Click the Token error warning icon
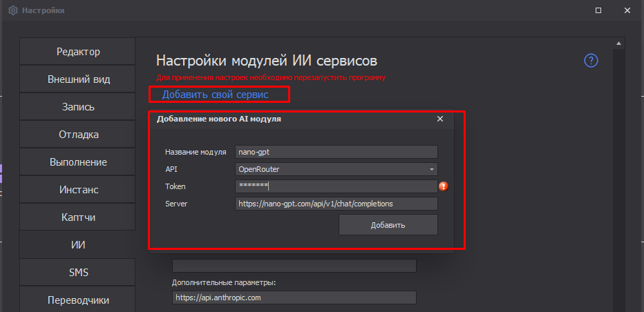Image resolution: width=644 pixels, height=312 pixels. point(443,186)
